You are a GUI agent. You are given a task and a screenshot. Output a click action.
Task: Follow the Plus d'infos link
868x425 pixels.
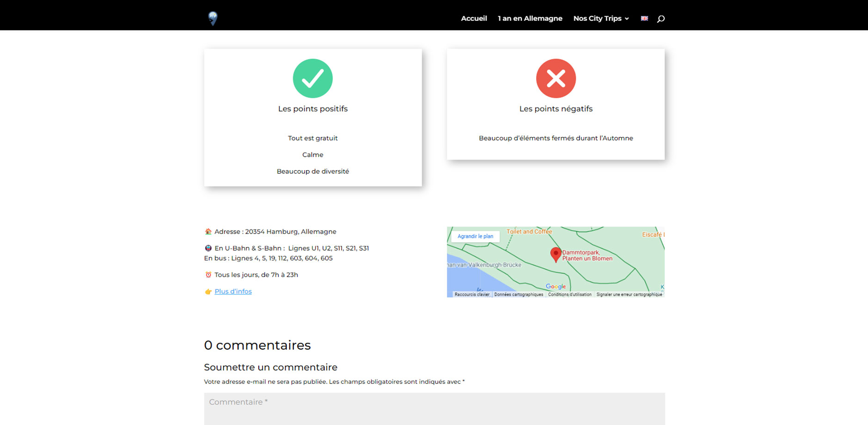coord(233,291)
